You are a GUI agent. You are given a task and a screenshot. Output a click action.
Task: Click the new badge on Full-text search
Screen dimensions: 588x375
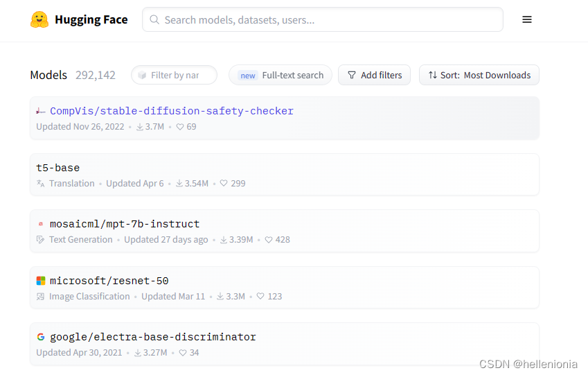[248, 76]
